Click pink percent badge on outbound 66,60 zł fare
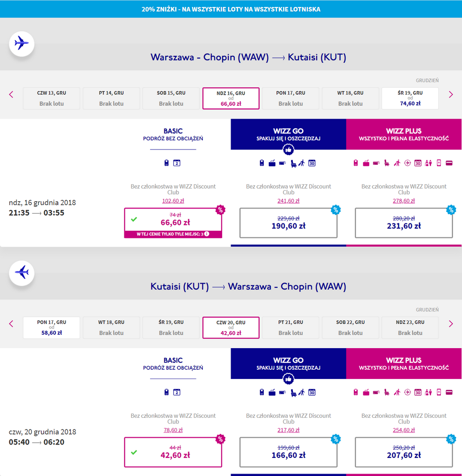 tap(220, 210)
